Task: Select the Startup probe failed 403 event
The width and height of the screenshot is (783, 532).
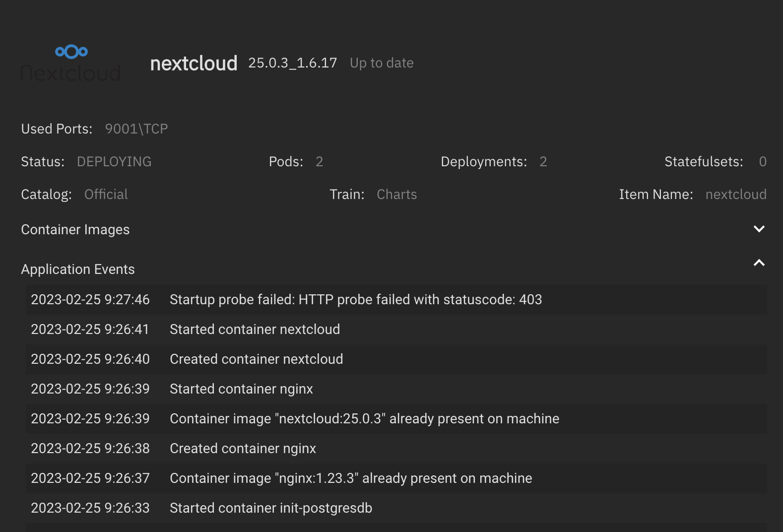Action: pos(396,300)
